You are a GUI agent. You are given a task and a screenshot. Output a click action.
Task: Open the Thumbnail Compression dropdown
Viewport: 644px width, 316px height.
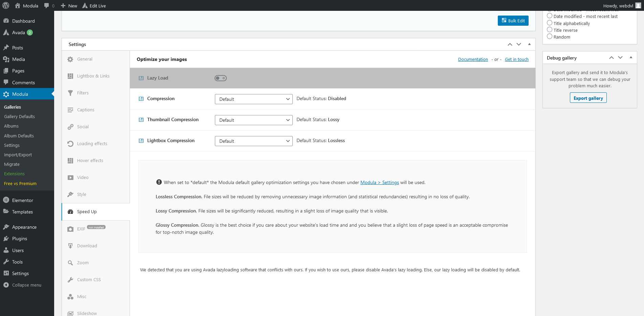(253, 120)
